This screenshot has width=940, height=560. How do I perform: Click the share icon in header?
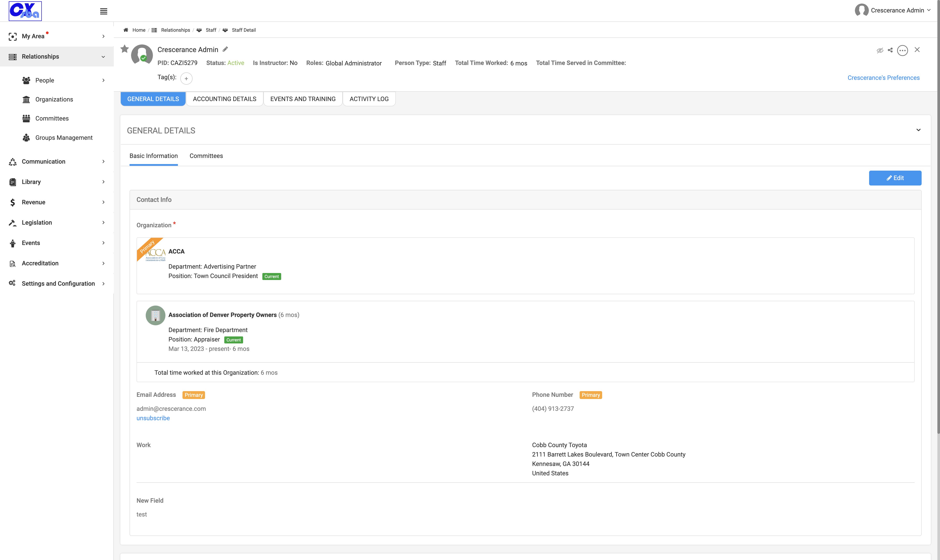[890, 50]
